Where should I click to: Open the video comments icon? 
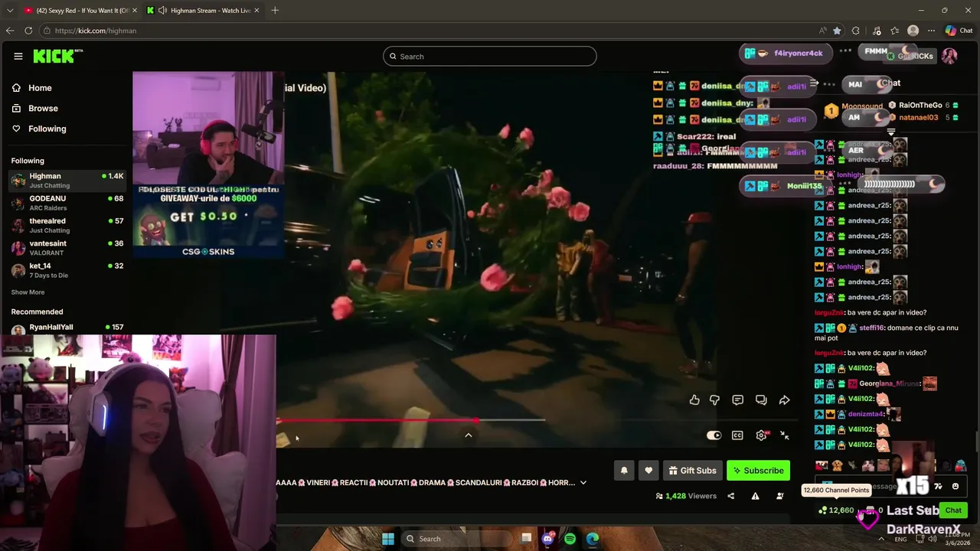[x=738, y=400]
